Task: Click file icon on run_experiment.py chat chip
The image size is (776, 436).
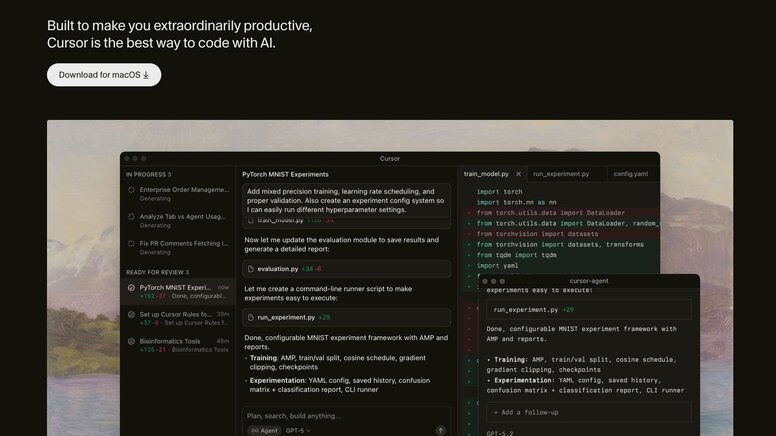Action: click(250, 317)
